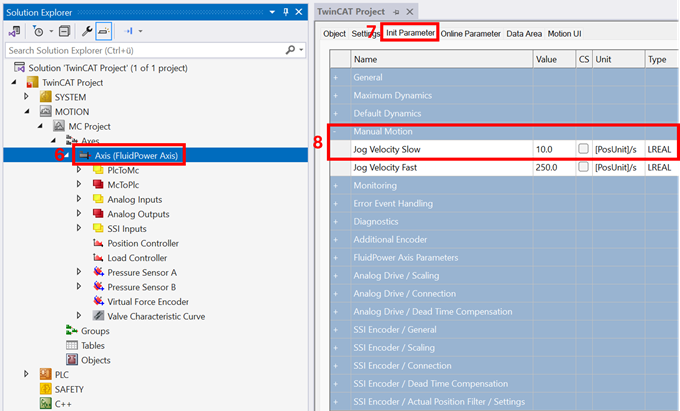Screen dimensions: 680x411
Task: Toggle CS checkbox for Jog Velocity Slow
Action: click(x=583, y=149)
